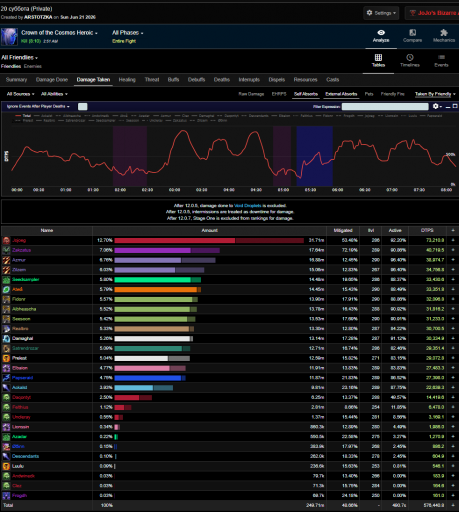Screen dimensions: 459x512
Task: Switch to the Interrupts tab
Action: point(249,80)
